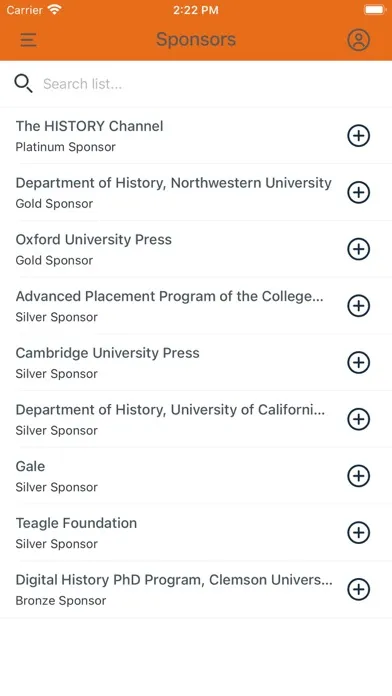Focus the Search list field
Viewport: 392px width, 696px height.
tap(209, 84)
